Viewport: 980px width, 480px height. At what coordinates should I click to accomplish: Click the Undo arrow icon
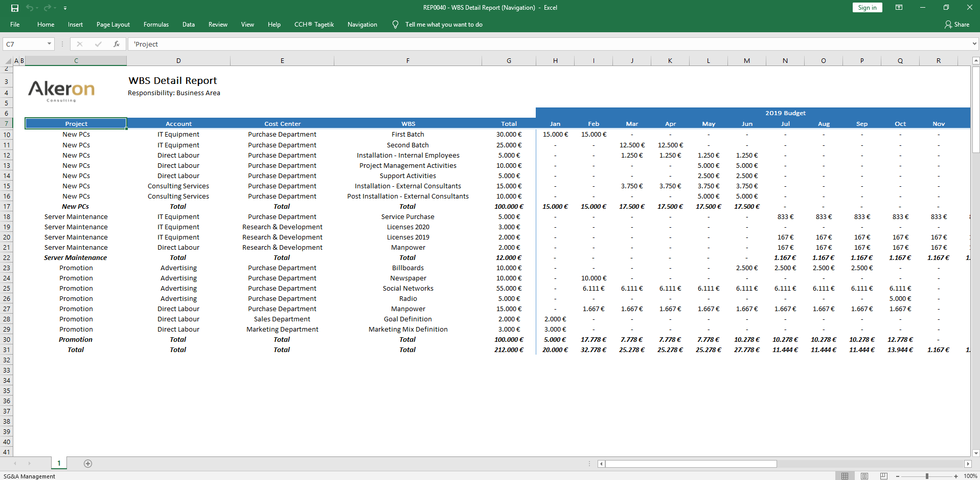(29, 8)
